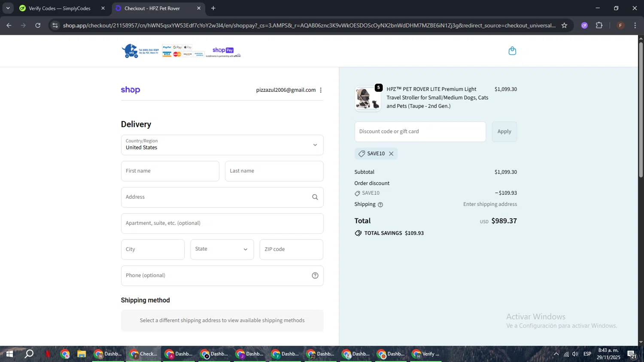This screenshot has height=362, width=644.
Task: Show phone number help tooltip icon
Action: (315, 276)
